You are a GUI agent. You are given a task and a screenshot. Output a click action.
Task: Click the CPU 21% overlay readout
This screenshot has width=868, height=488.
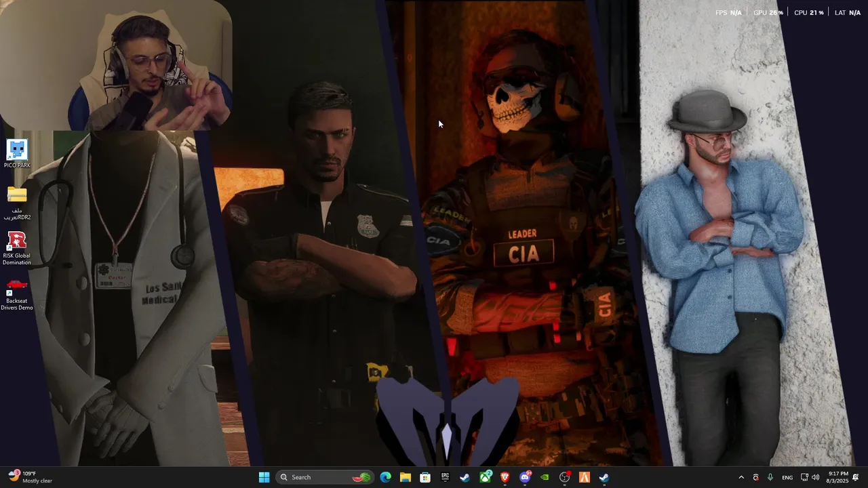tap(809, 13)
